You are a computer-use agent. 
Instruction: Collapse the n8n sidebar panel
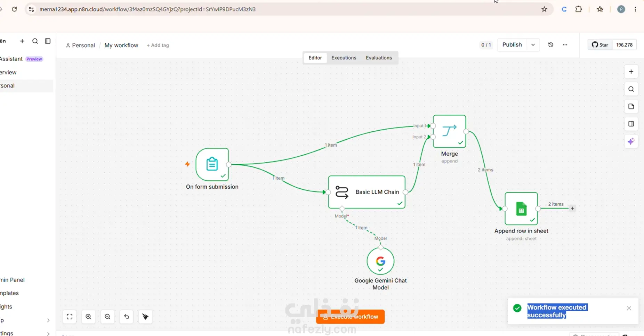[x=48, y=41]
